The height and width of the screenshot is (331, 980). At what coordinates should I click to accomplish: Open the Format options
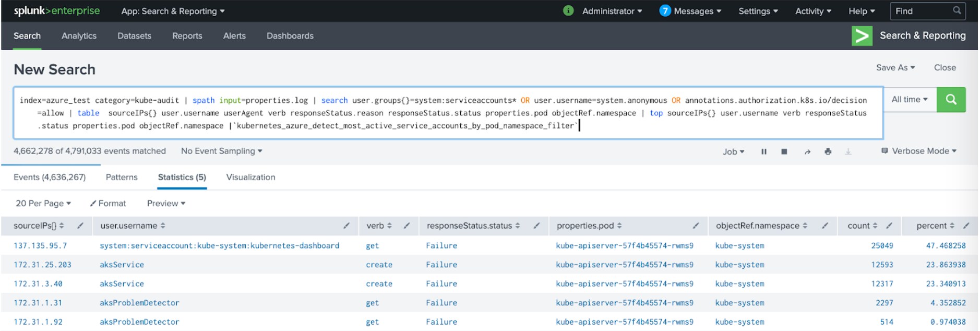click(108, 203)
